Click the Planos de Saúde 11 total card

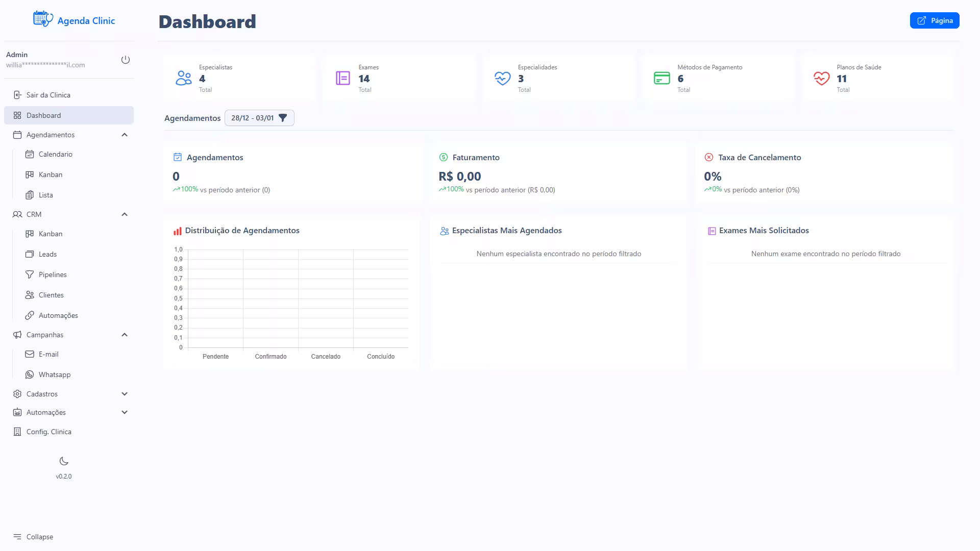pos(877,78)
